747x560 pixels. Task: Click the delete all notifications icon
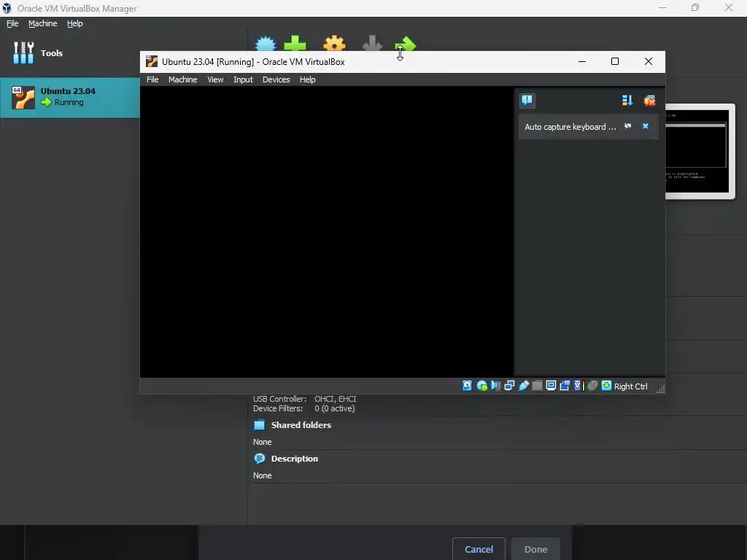click(x=649, y=100)
